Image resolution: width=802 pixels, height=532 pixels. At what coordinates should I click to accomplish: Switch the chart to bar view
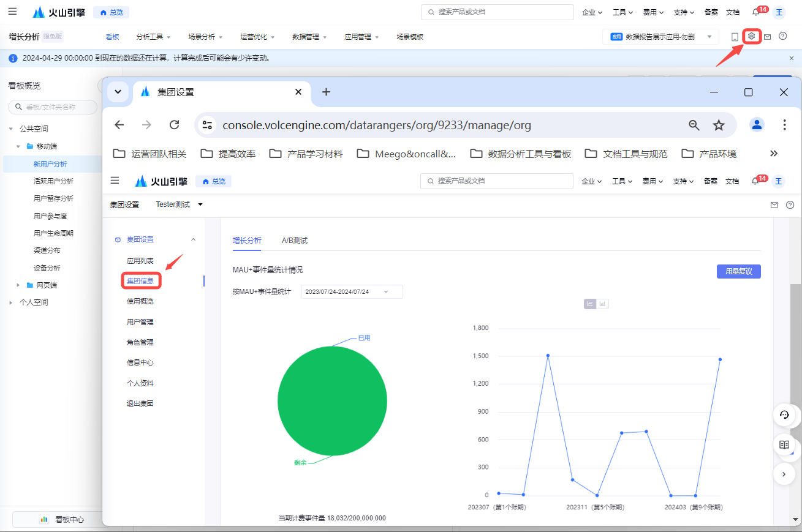[603, 303]
